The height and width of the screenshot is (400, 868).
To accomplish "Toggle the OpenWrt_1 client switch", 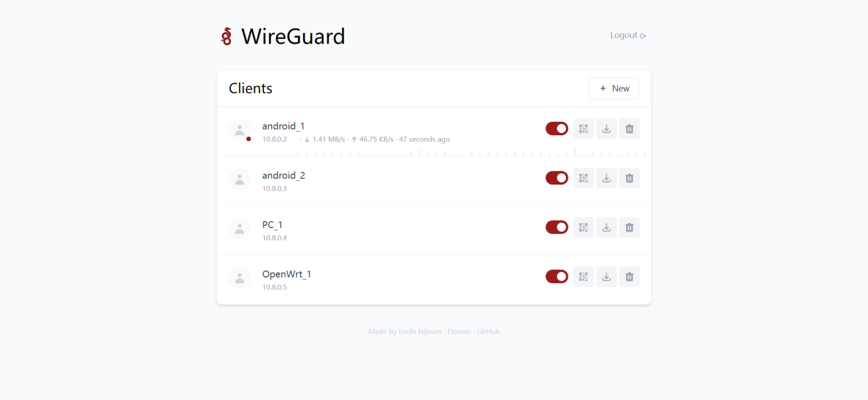I will (557, 277).
